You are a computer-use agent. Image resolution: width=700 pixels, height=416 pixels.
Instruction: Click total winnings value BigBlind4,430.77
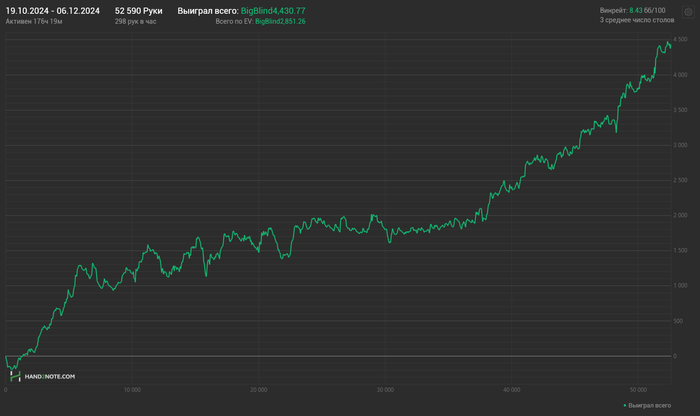coord(273,11)
